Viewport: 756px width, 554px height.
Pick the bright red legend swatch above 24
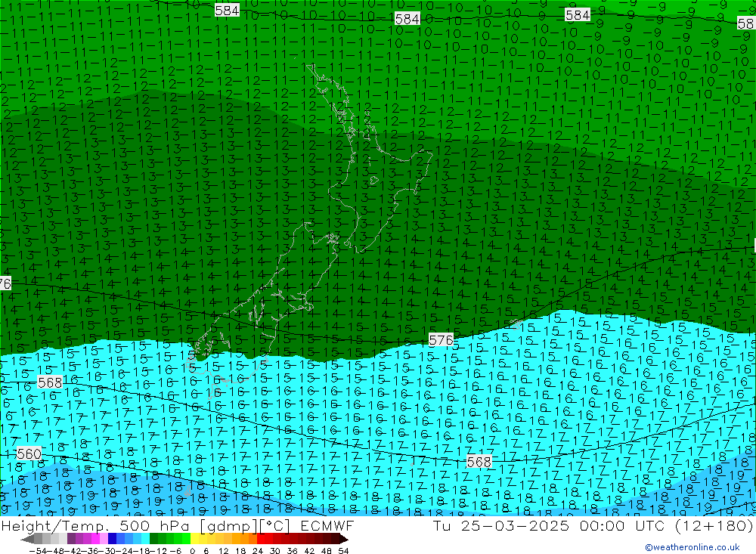pos(261,539)
